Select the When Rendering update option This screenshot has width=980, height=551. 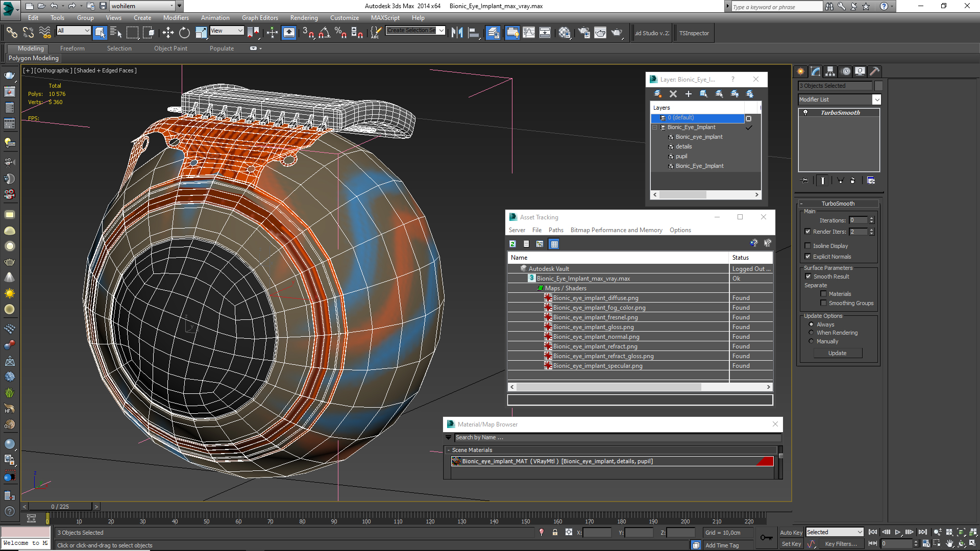click(811, 333)
